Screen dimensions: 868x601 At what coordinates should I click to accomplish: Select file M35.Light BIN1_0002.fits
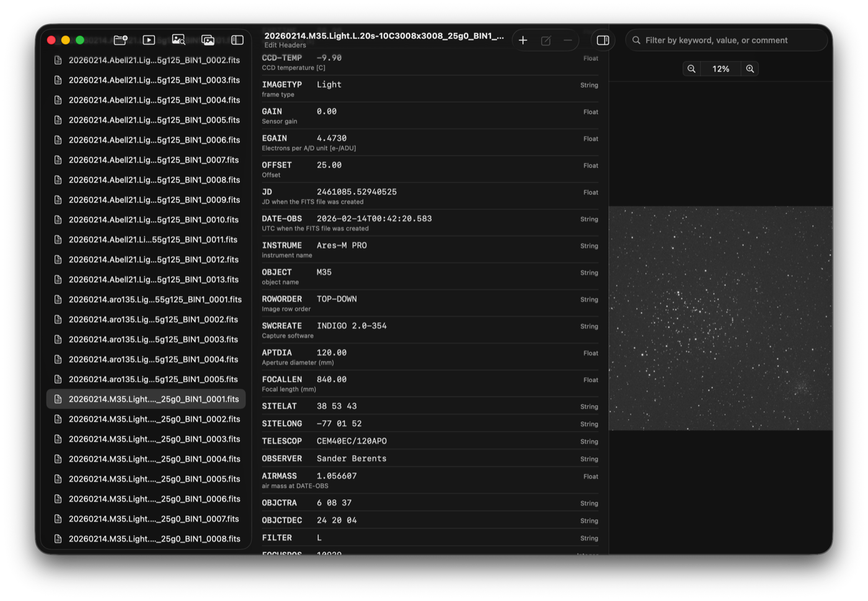(146, 419)
